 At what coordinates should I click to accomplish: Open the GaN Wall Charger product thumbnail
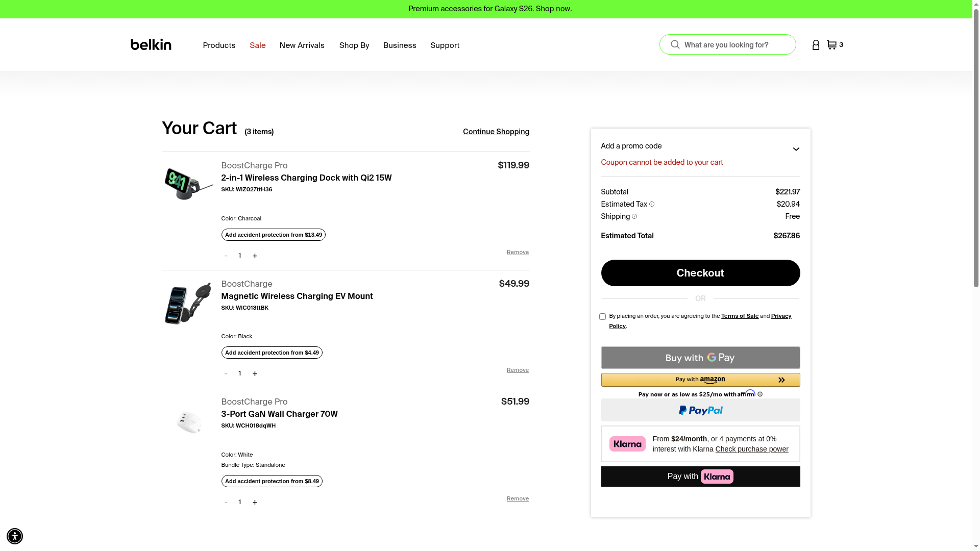(x=189, y=422)
